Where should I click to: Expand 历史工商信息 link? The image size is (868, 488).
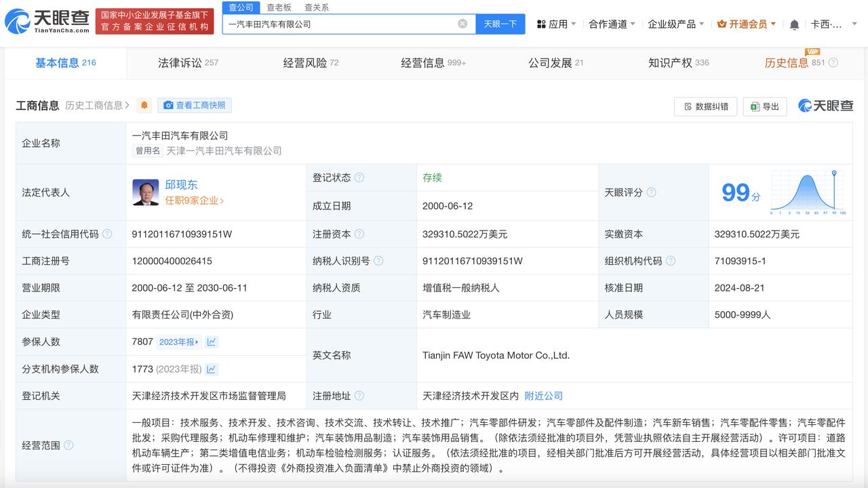[x=98, y=105]
